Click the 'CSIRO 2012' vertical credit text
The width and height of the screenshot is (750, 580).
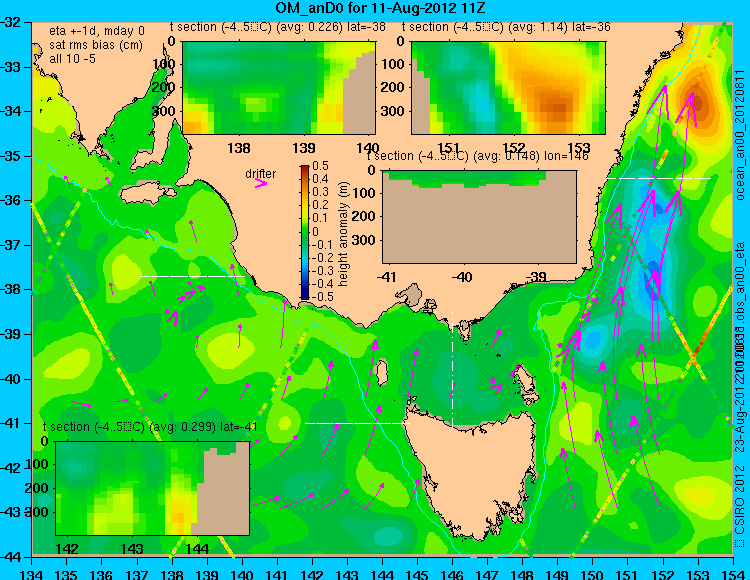(x=740, y=500)
